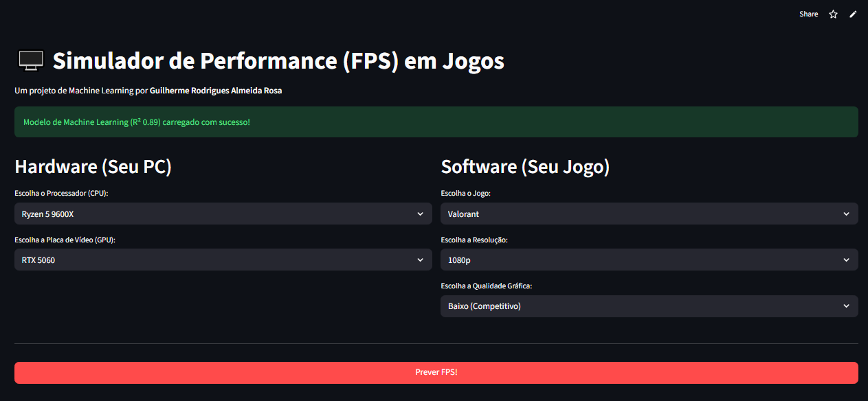Star this Streamlit app
This screenshot has height=401, width=868.
tap(833, 14)
